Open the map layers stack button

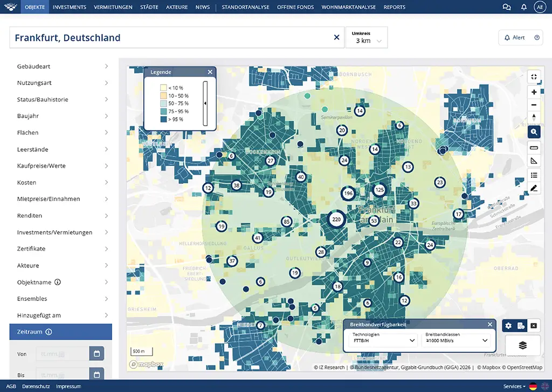click(522, 345)
